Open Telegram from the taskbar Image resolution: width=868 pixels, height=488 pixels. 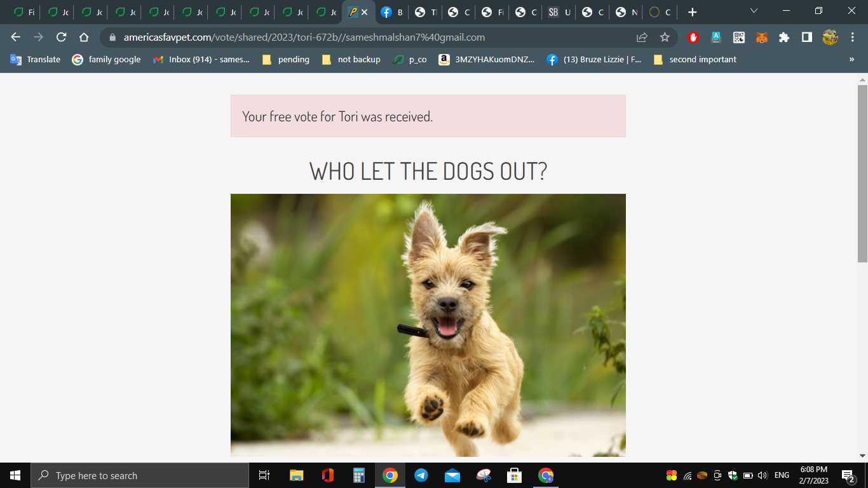[x=421, y=475]
